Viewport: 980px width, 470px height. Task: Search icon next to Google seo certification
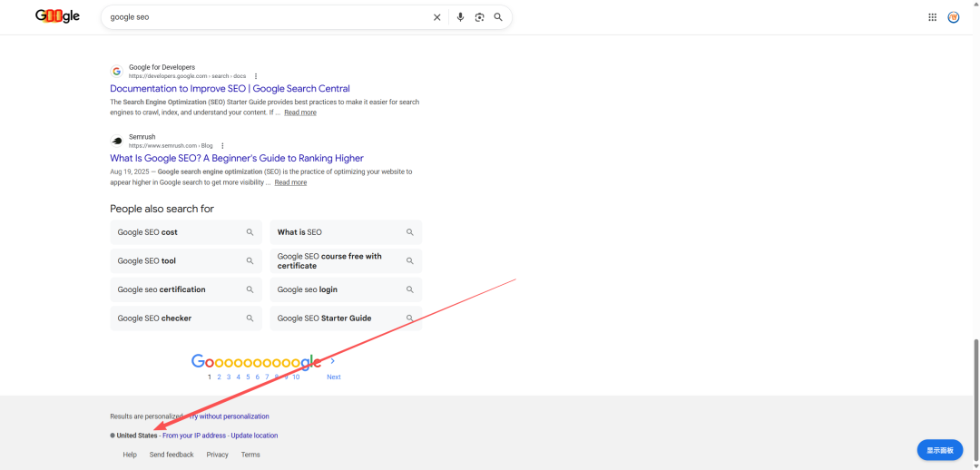[x=250, y=290]
